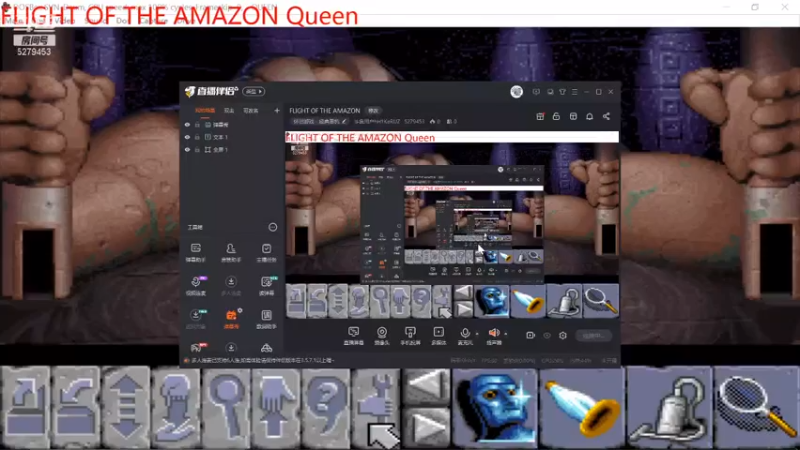Toggle visibility of the 文本 1 layer

[x=187, y=137]
